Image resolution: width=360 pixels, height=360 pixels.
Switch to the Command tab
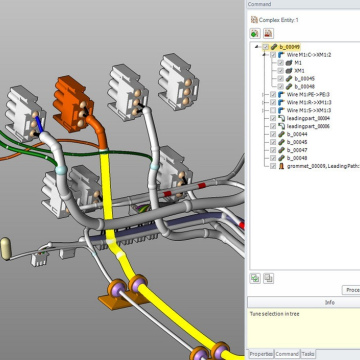[x=287, y=354]
